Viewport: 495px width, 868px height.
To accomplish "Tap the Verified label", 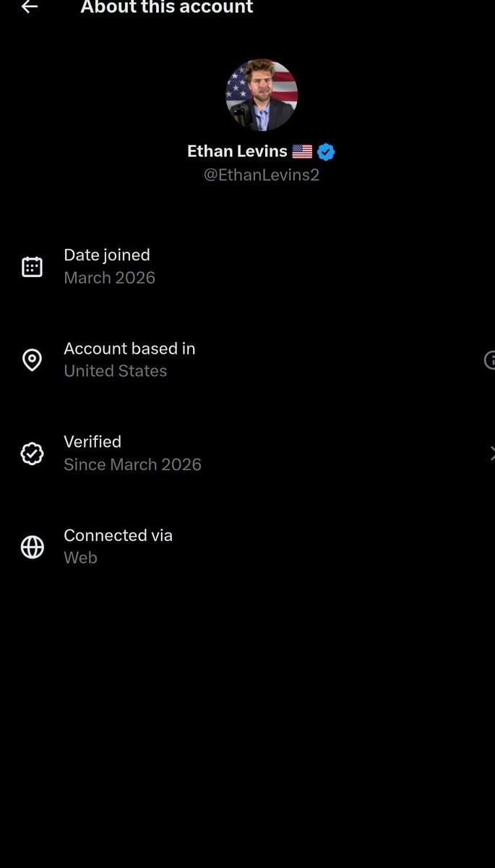I will pyautogui.click(x=92, y=441).
